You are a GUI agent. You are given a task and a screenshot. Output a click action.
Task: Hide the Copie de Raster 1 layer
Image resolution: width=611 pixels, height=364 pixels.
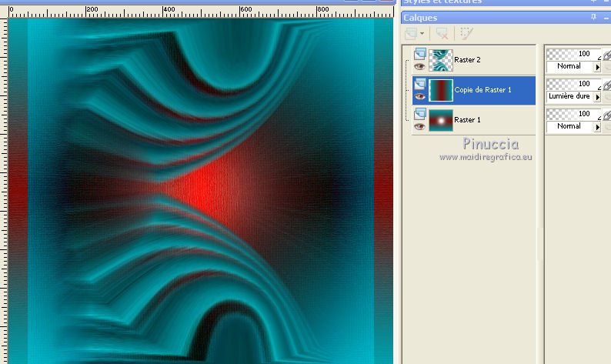419,97
